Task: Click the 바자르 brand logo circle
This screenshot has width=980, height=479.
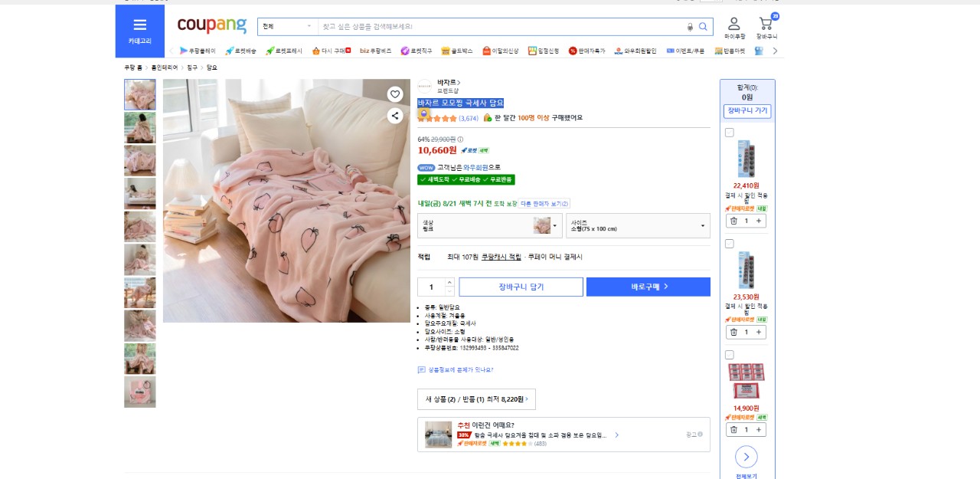Action: click(425, 86)
